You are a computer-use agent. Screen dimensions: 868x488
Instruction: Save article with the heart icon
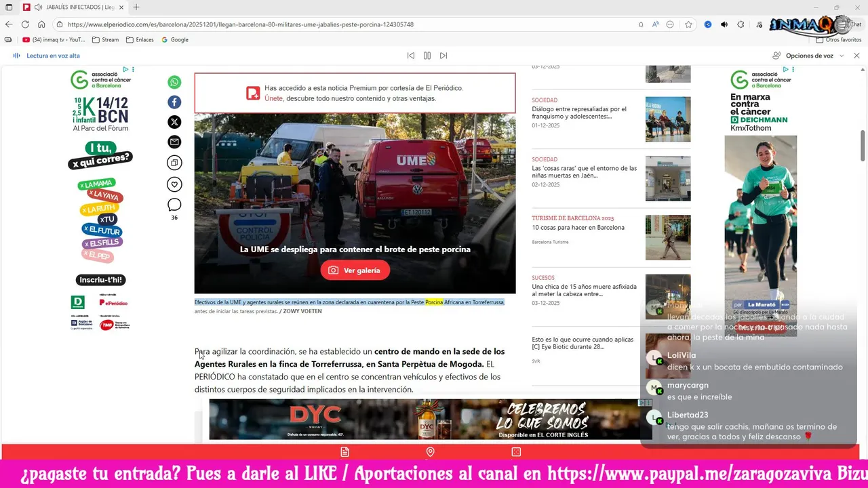pyautogui.click(x=174, y=184)
